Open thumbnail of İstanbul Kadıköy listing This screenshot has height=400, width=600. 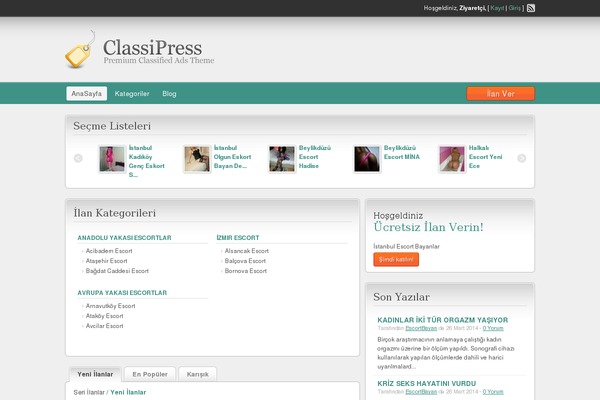point(112,159)
